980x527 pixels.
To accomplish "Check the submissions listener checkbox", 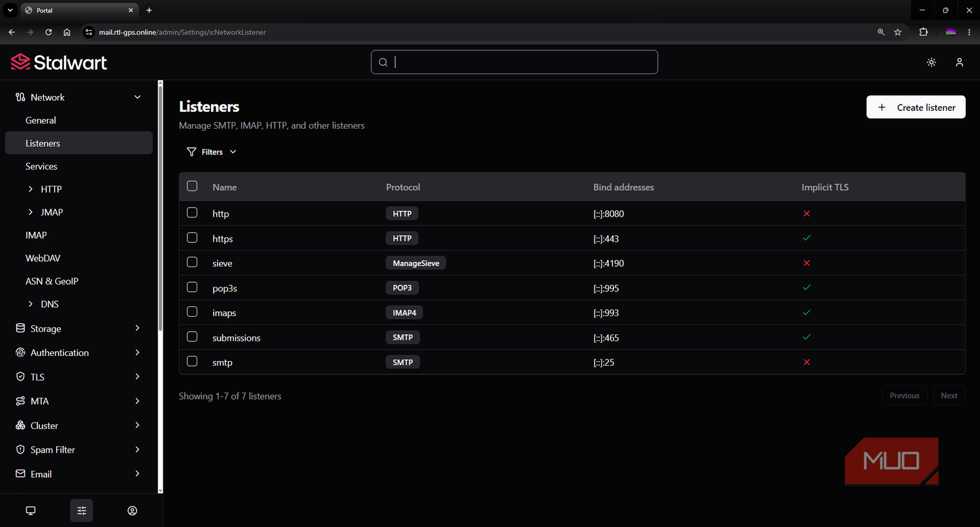I will point(192,337).
